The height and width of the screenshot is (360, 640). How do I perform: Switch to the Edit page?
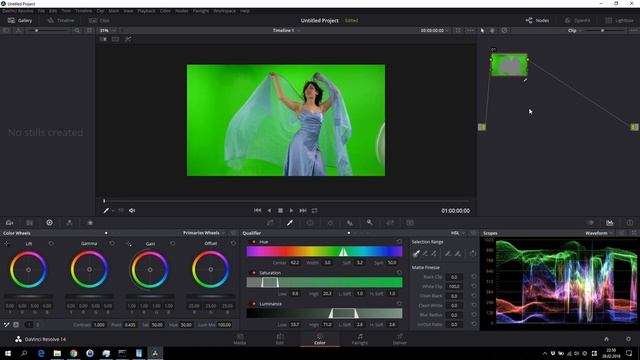[280, 339]
